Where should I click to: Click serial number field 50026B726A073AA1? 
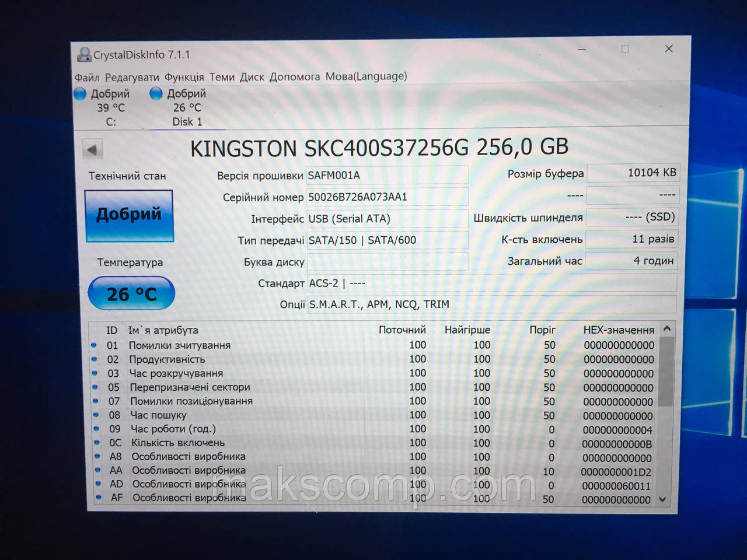pos(387,197)
